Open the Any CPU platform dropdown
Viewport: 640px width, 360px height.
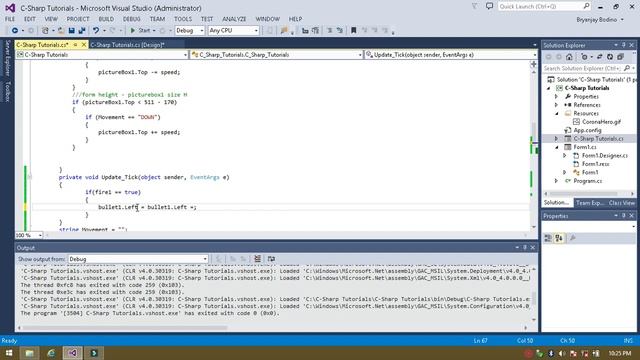click(x=233, y=31)
